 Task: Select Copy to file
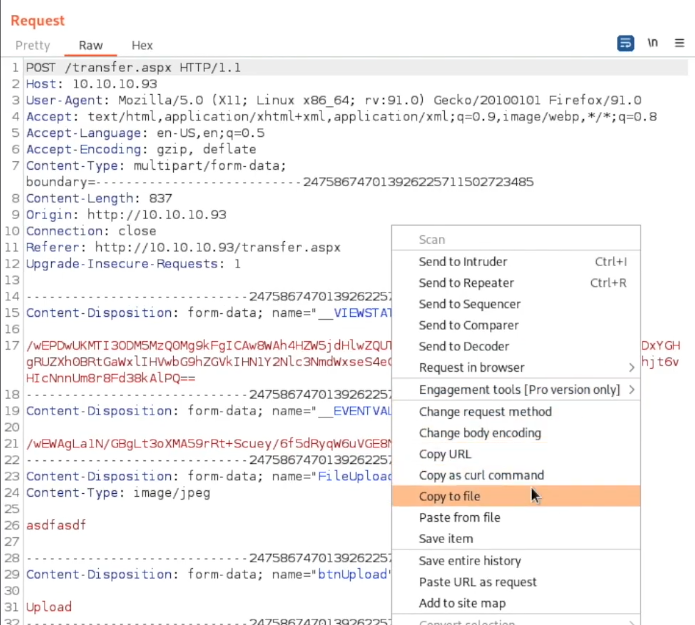pos(450,497)
